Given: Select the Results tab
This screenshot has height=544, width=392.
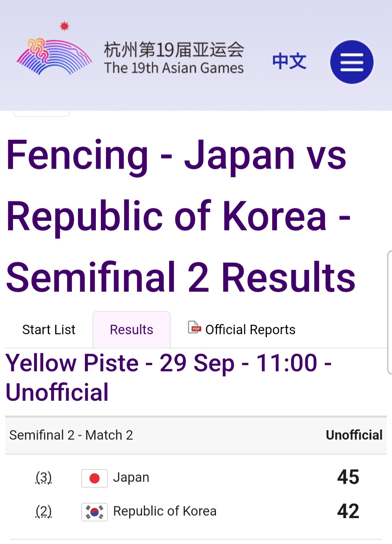Looking at the screenshot, I should (x=131, y=330).
